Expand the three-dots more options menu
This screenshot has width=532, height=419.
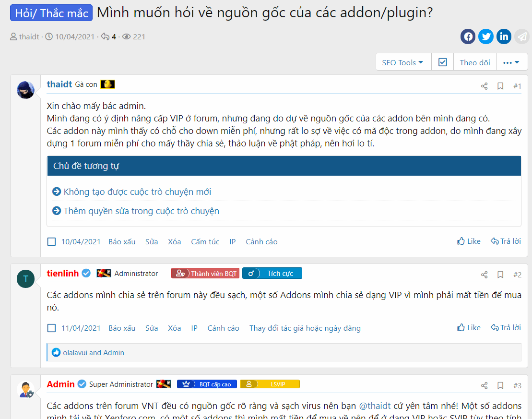point(511,62)
